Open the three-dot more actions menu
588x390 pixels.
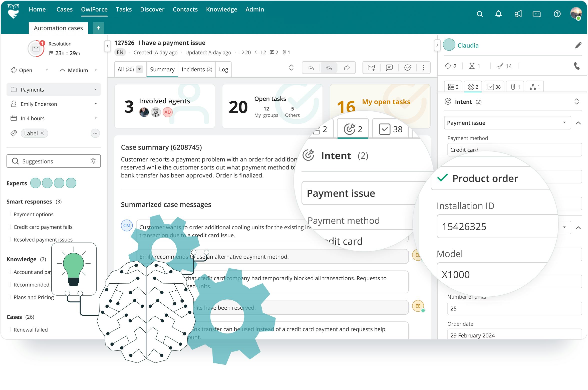point(424,68)
